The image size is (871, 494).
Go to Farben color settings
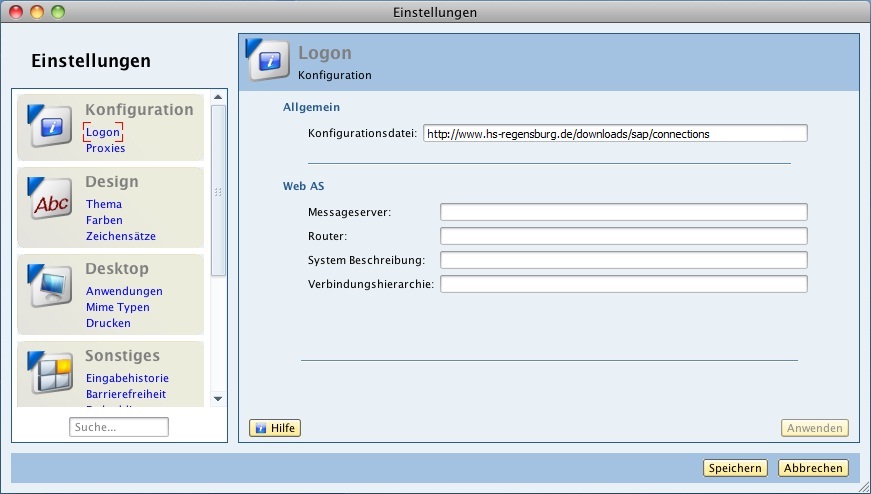coord(104,220)
